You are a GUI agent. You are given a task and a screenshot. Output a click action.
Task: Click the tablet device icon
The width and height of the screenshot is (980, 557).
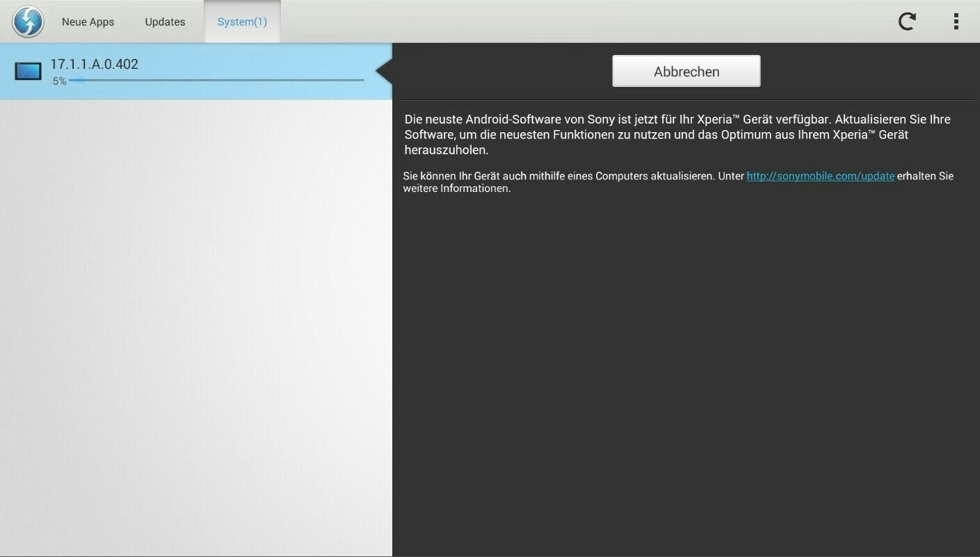point(28,71)
